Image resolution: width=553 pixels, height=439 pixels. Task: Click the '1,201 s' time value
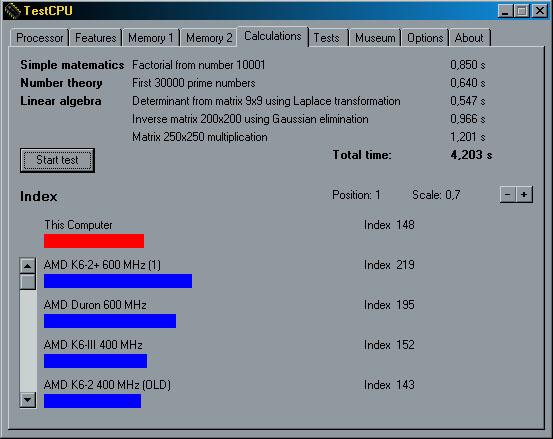(468, 137)
